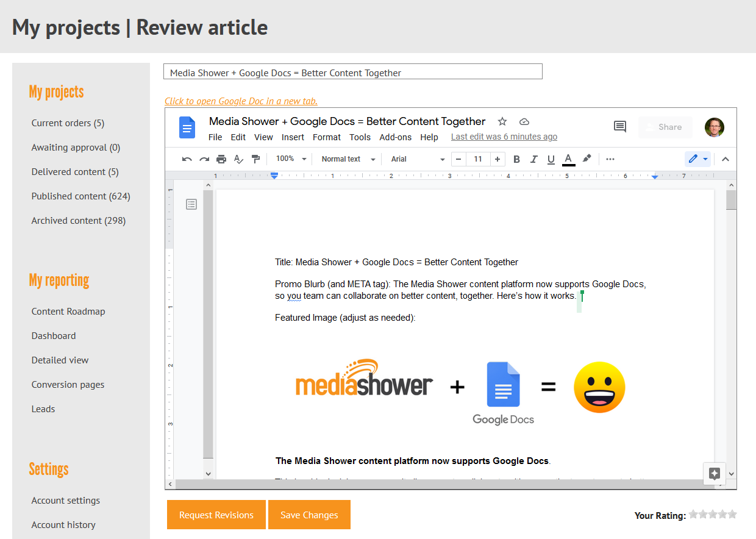Open Account history
This screenshot has height=539, width=756.
pos(63,525)
